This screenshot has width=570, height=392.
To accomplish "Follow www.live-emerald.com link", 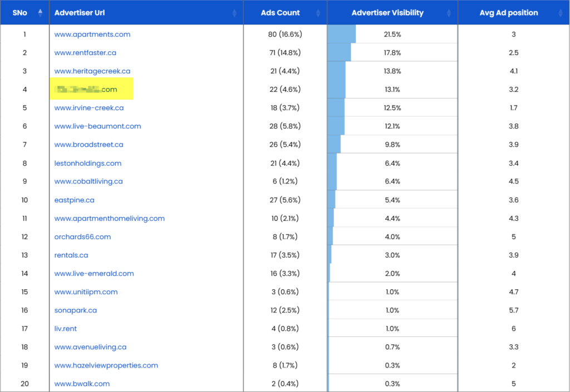I will (x=94, y=274).
